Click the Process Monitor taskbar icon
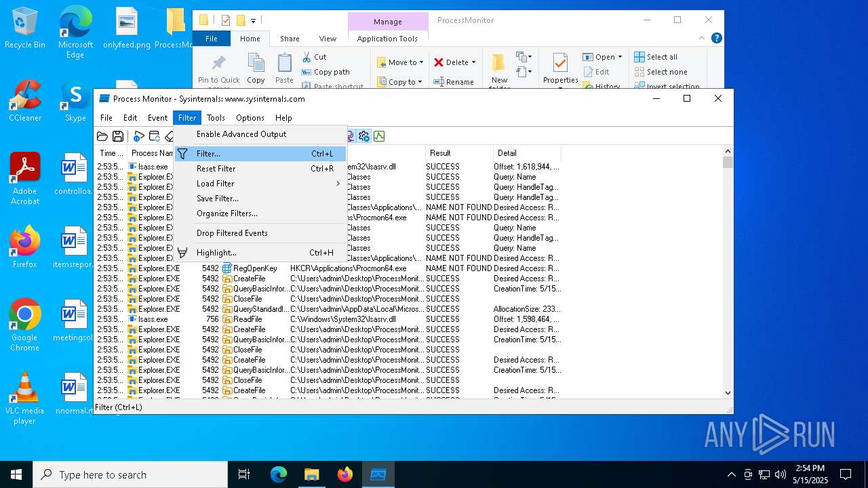868x488 pixels. click(x=378, y=474)
